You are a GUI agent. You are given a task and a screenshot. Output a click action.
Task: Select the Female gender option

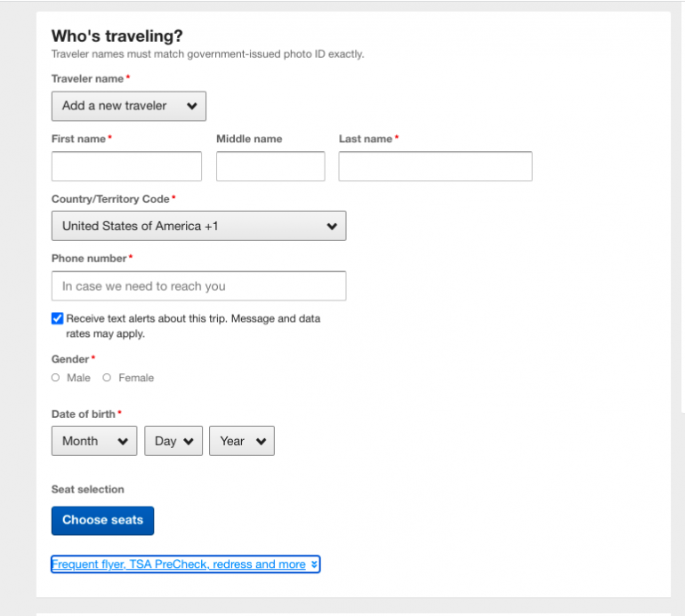pos(107,378)
